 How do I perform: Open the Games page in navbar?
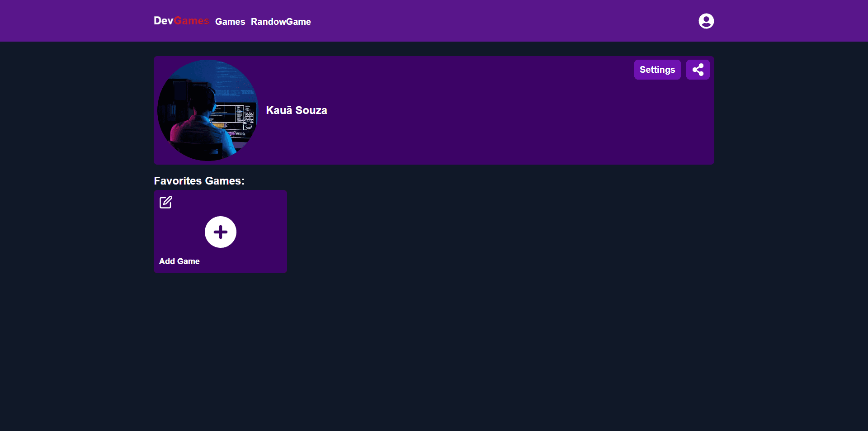coord(230,22)
